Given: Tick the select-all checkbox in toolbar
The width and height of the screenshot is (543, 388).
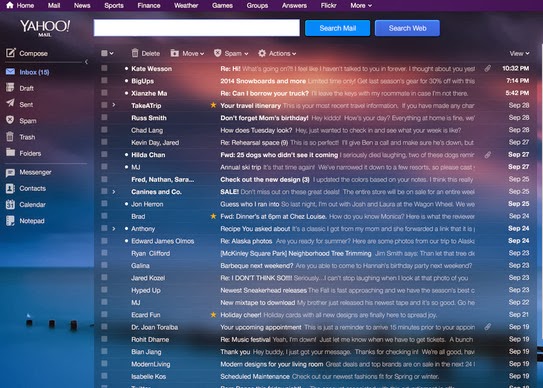Looking at the screenshot, I should coord(104,53).
